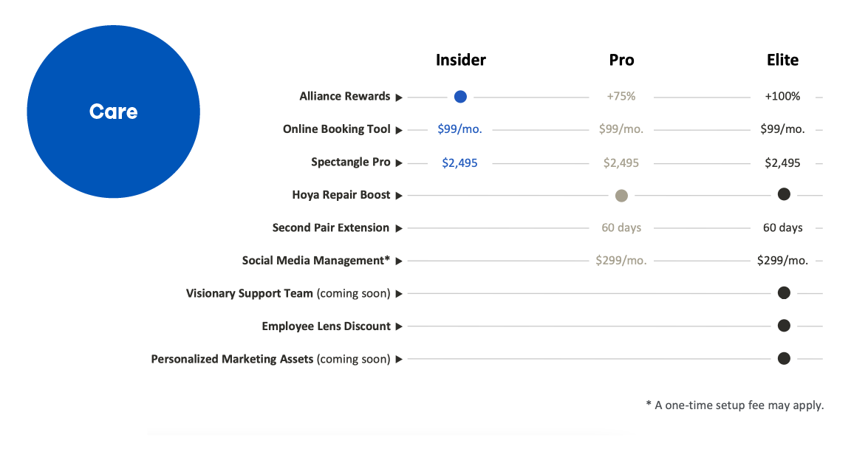Expand the Social Media Management arrow

point(399,261)
